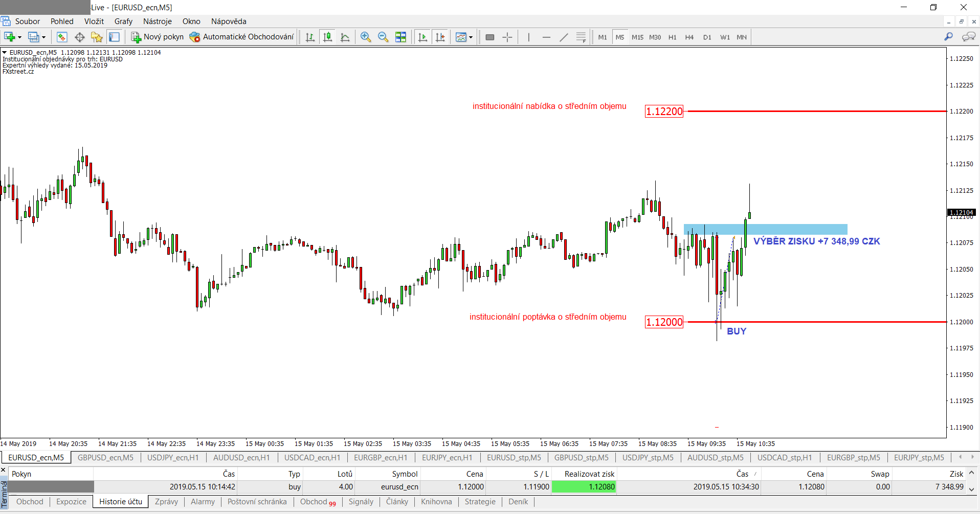Close the Terminal panel with X
The image size is (980, 514).
pos(3,470)
